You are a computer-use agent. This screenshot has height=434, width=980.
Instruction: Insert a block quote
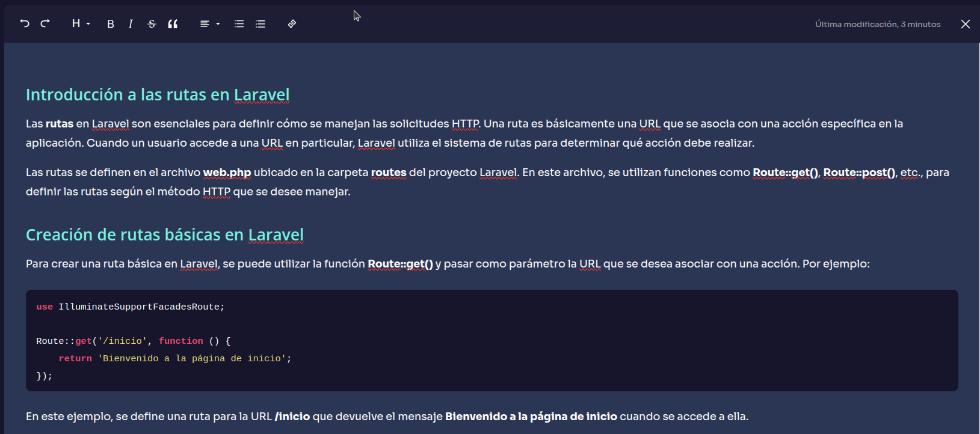point(173,24)
